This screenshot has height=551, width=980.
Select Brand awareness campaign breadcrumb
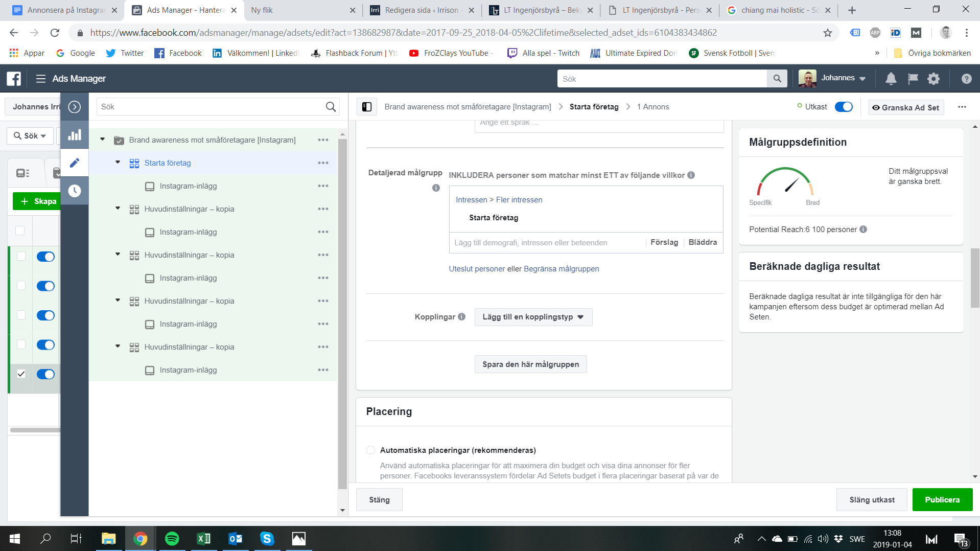click(468, 107)
